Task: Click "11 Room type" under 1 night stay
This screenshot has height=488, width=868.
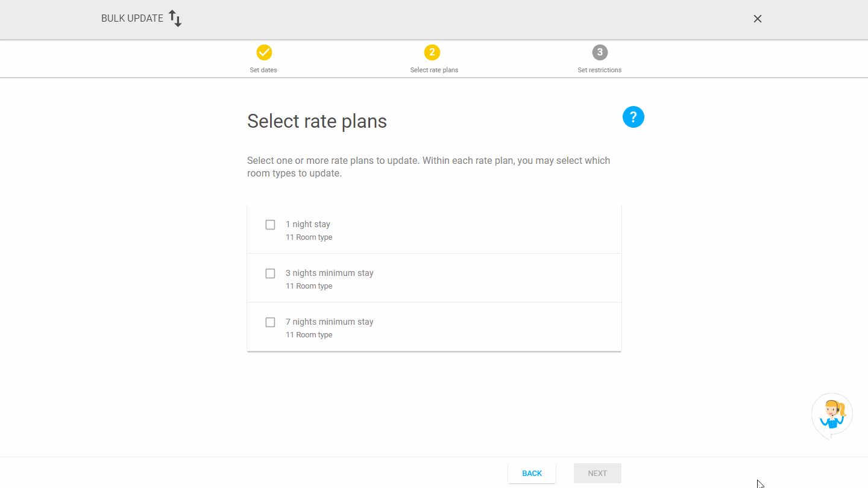Action: (309, 237)
